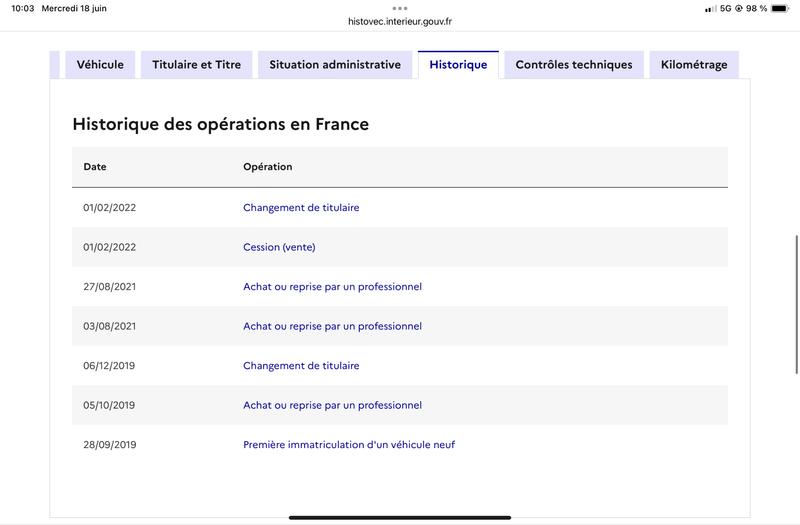Click the Date column header

pyautogui.click(x=95, y=167)
